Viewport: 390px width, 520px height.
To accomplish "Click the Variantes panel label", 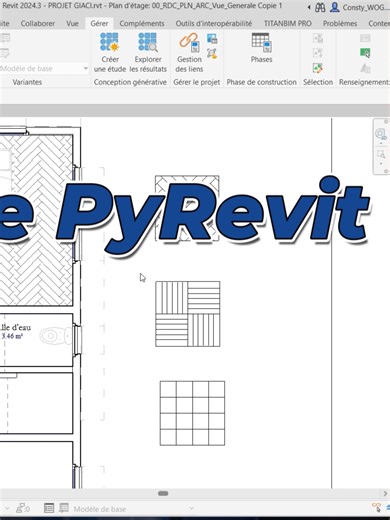I will click(x=27, y=82).
